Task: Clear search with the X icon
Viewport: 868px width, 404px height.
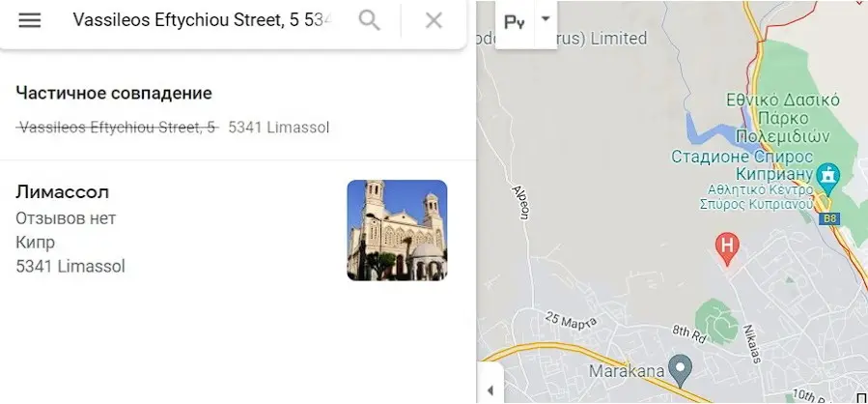Action: tap(434, 21)
